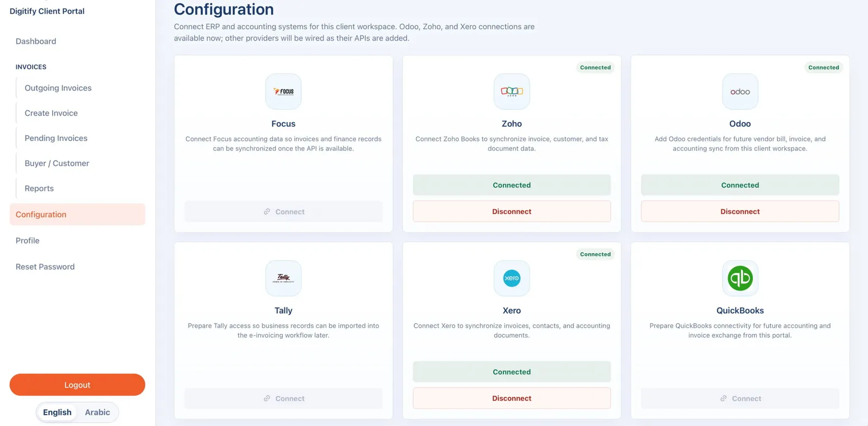Go to Create Invoice page
The image size is (868, 426).
tap(51, 113)
